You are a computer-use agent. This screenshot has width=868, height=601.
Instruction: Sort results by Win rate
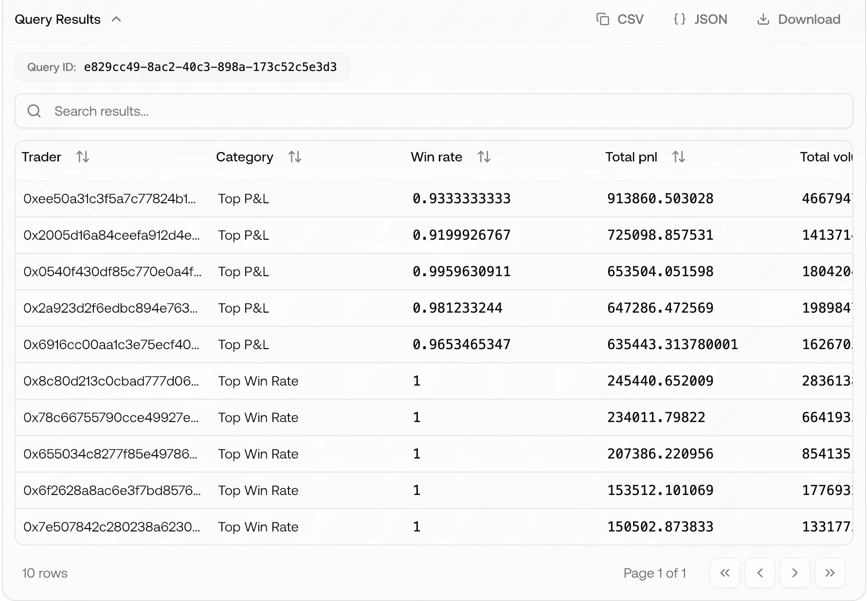(x=484, y=157)
